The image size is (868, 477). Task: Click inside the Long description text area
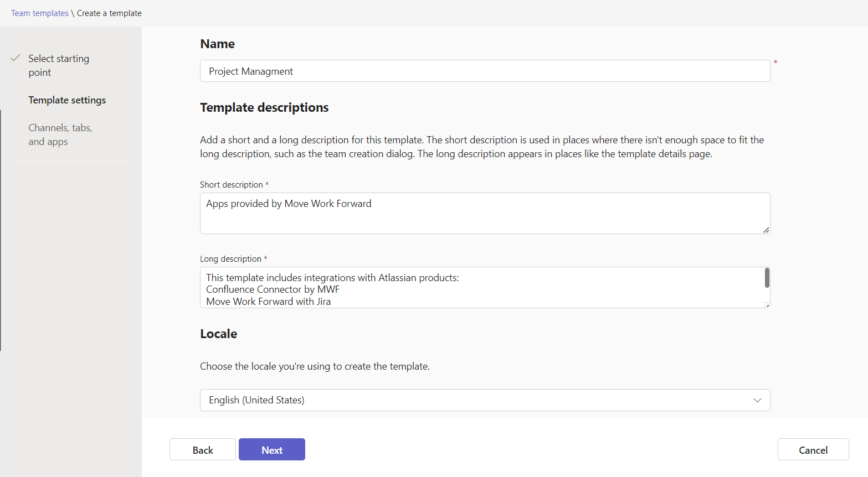pyautogui.click(x=482, y=288)
